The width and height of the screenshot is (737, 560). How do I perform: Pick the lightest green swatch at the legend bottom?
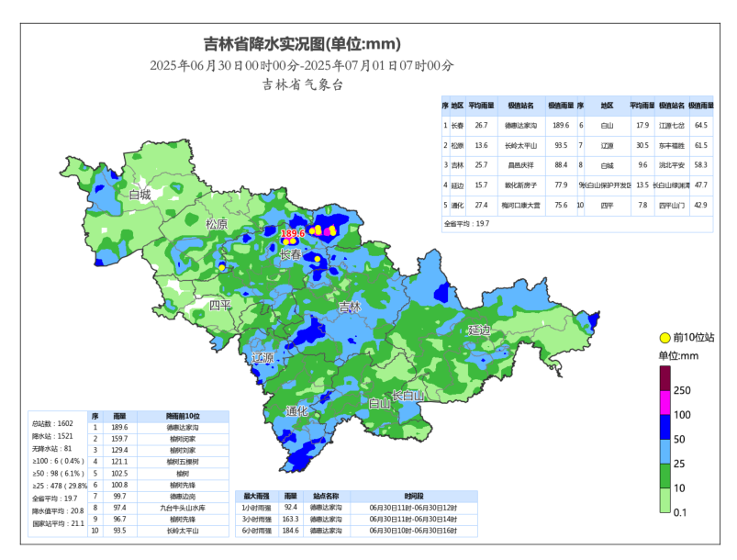point(665,500)
